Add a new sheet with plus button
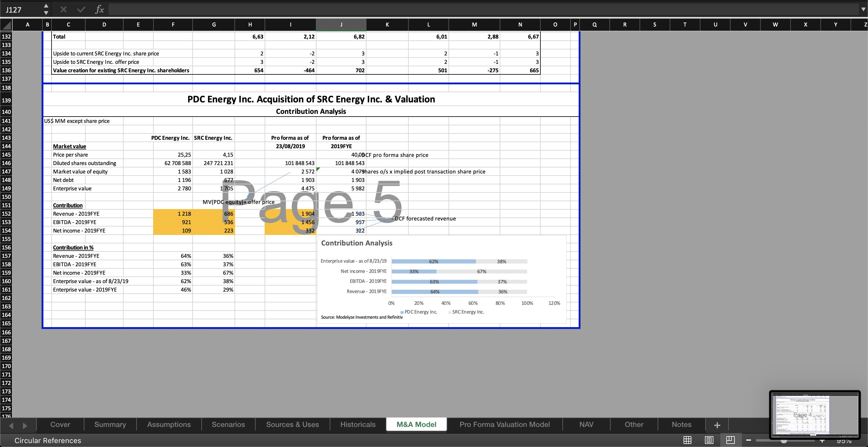 717,425
